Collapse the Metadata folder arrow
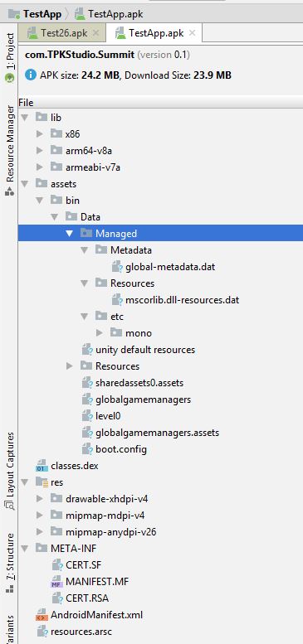Image resolution: width=303 pixels, height=644 pixels. tap(85, 250)
